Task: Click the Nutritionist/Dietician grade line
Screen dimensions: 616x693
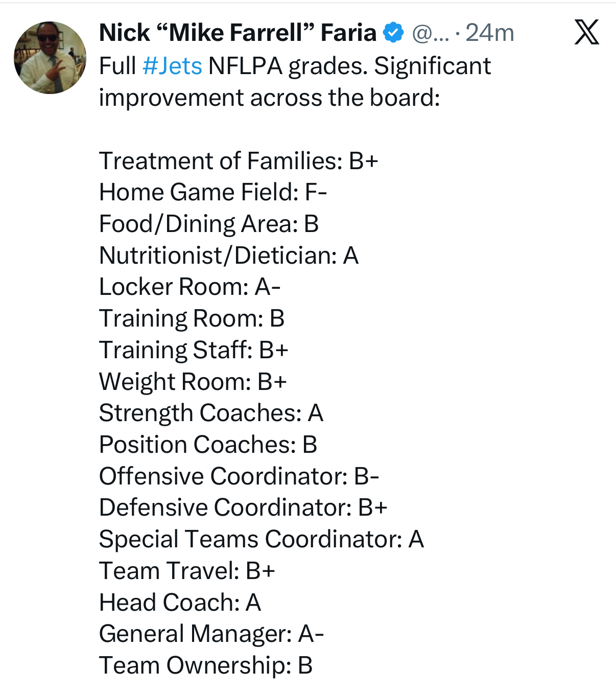Action: 229,256
